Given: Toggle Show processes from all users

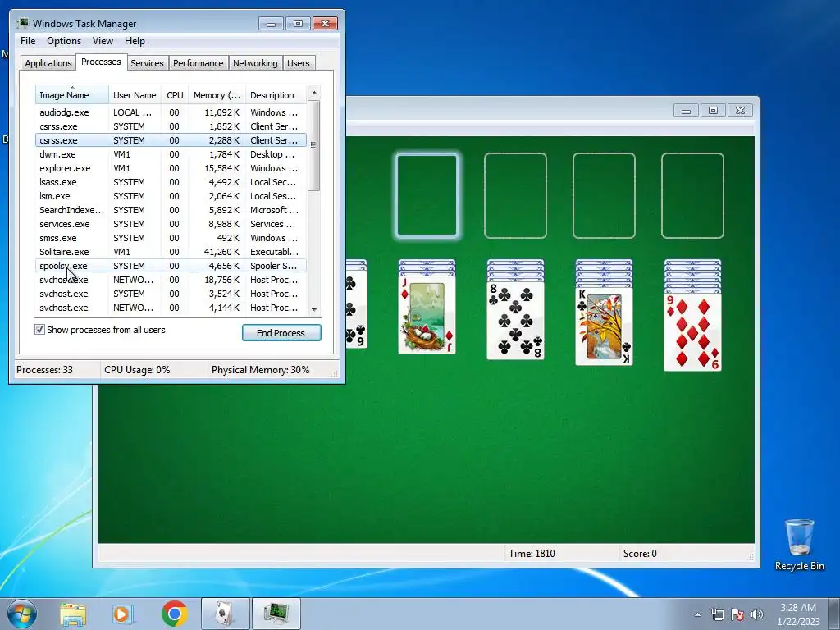Looking at the screenshot, I should 39,330.
